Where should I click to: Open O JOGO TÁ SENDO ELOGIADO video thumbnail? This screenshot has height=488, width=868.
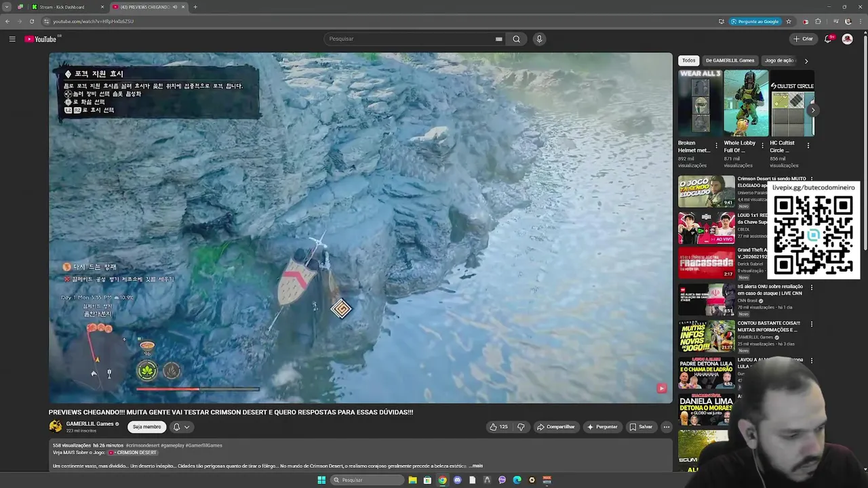[707, 192]
